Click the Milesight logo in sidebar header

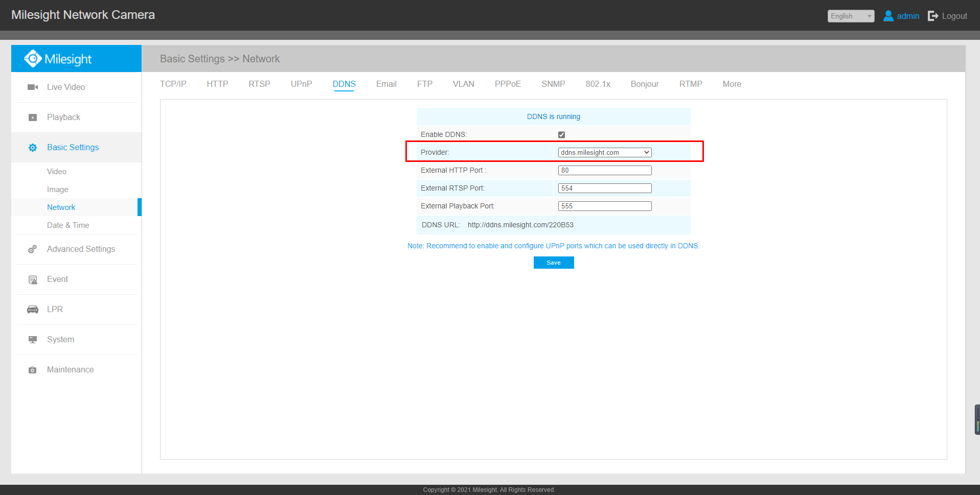(58, 59)
